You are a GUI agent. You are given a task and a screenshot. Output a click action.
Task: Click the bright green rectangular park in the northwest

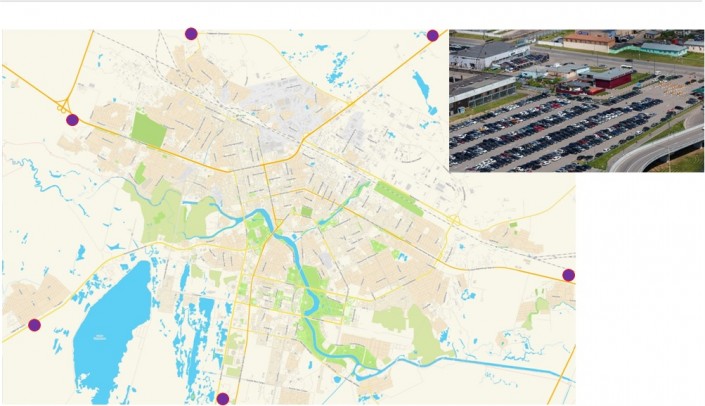point(148,130)
